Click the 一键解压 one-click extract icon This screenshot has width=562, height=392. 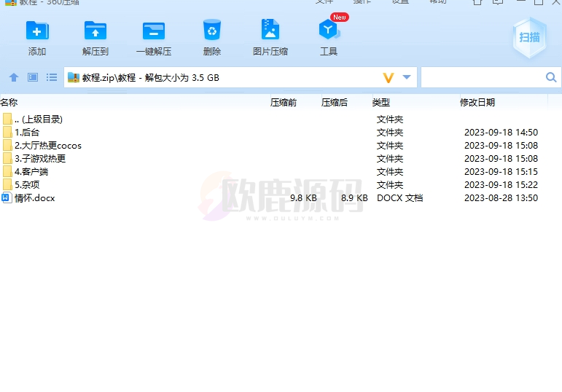[154, 31]
